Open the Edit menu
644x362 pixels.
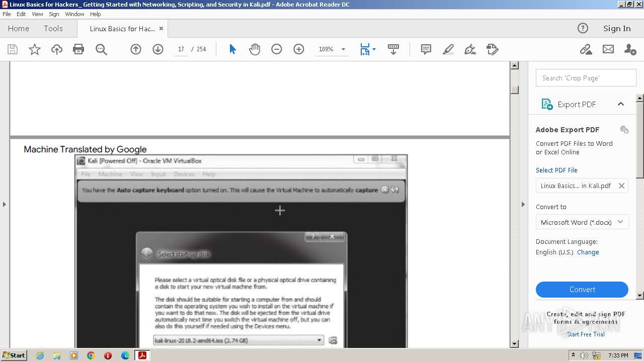[x=21, y=14]
